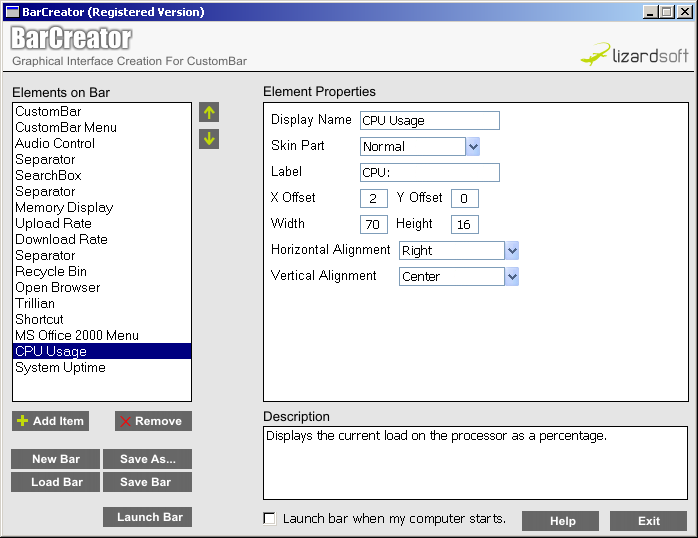Move selected element up with arrow
The image size is (698, 538).
(x=209, y=113)
